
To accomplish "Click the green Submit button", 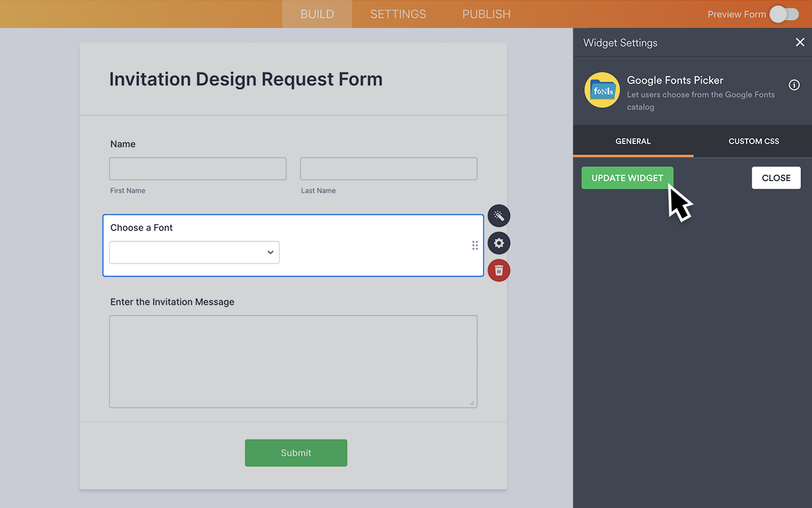I will pyautogui.click(x=296, y=453).
